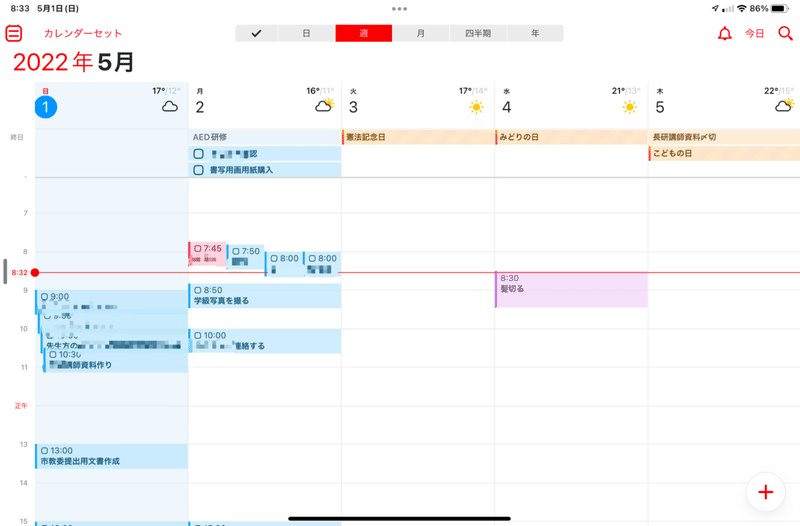Check the blurred task above 書写用画用紙購入
Image resolution: width=800 pixels, height=526 pixels.
198,154
